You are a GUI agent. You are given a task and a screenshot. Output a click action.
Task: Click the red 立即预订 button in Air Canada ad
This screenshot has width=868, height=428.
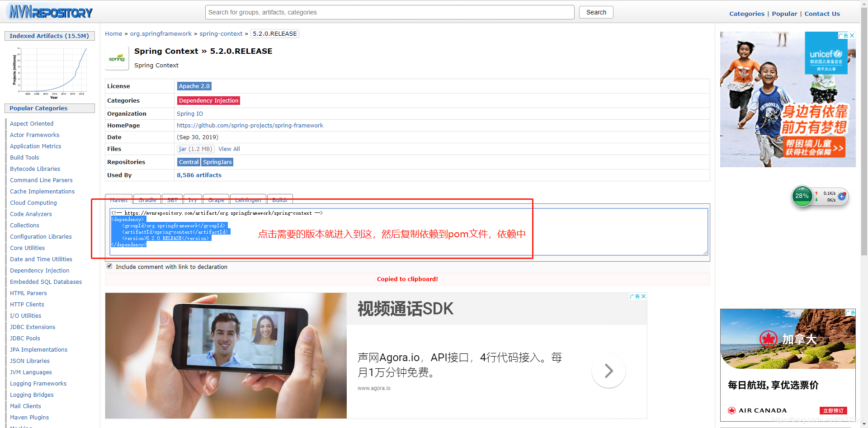click(x=833, y=410)
